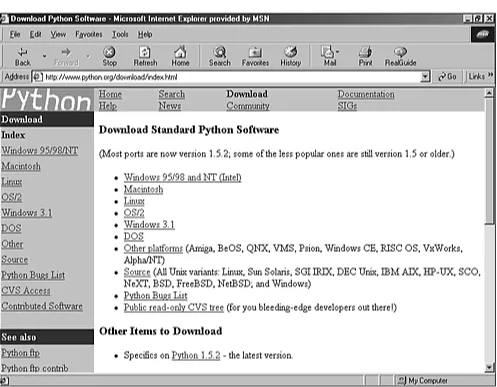The image size is (497, 387).
Task: Open Windows 95/98 and NT (Intel) link
Action: 183,177
